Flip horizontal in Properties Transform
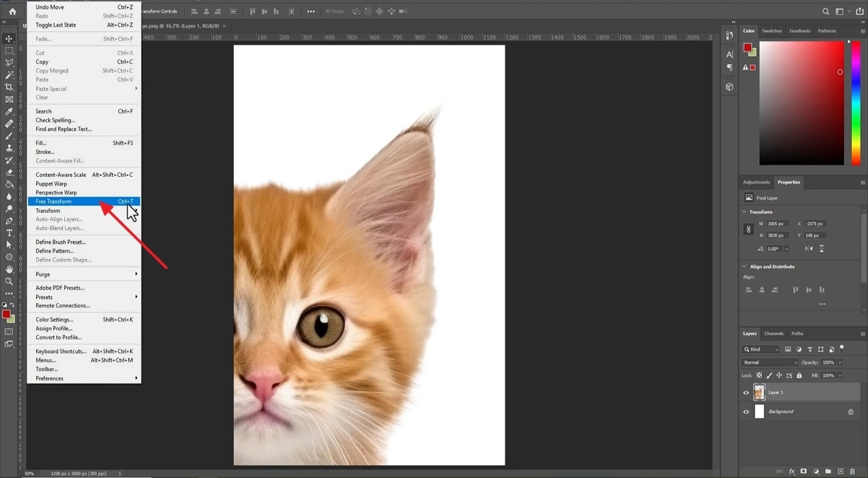The image size is (868, 478). point(809,248)
